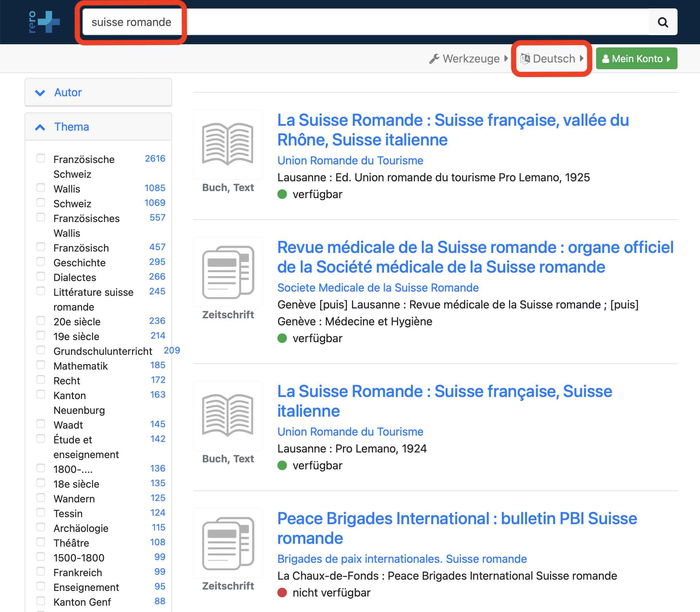Click the book icon of the 1925 Suisse Romande result
Screen dimensions: 700x612
point(228,144)
